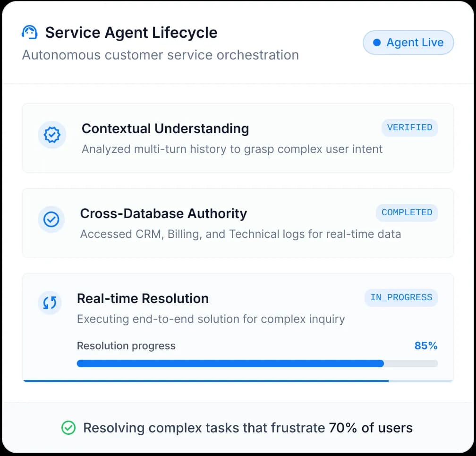Open the Real-time Resolution card title
Image resolution: width=476 pixels, height=456 pixels.
[x=143, y=298]
